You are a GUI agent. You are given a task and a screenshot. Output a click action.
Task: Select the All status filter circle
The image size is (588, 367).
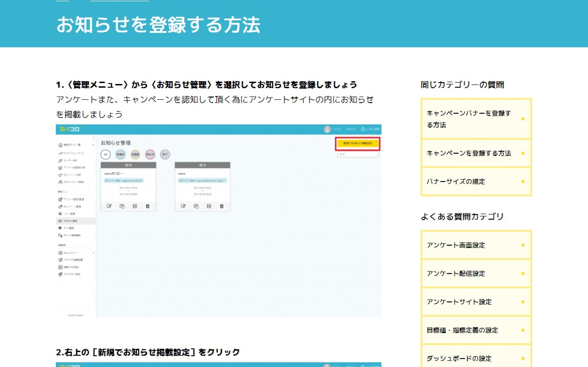[x=105, y=154]
